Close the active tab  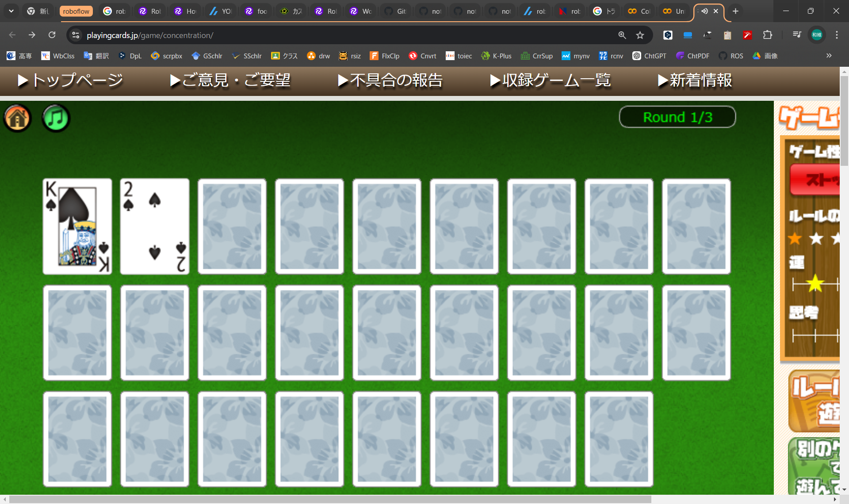pos(716,11)
